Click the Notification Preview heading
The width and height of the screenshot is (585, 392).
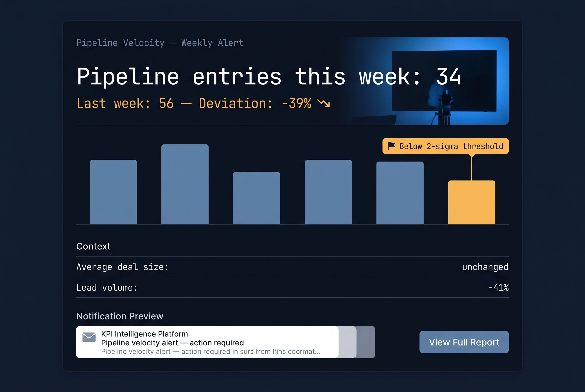pyautogui.click(x=120, y=316)
